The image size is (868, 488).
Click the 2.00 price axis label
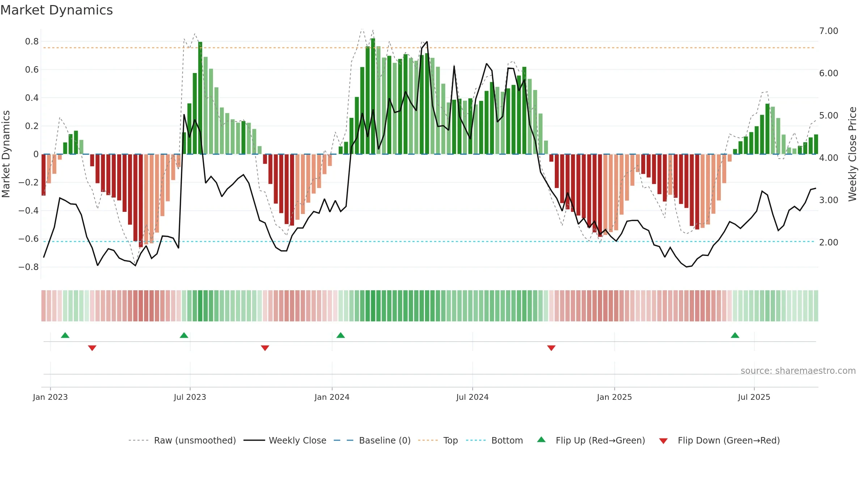tap(829, 243)
